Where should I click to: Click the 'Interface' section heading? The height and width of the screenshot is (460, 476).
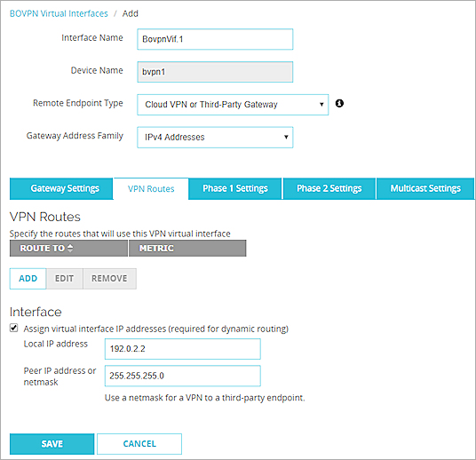coord(36,312)
